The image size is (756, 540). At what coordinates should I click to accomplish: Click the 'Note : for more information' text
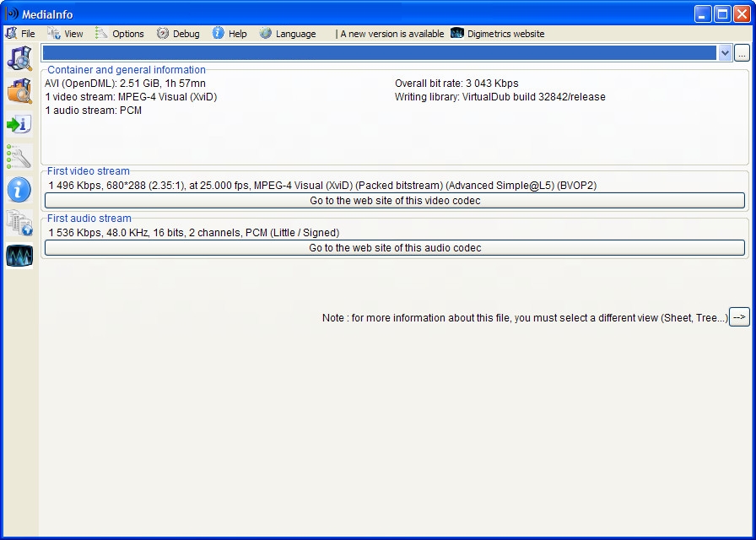tap(525, 318)
